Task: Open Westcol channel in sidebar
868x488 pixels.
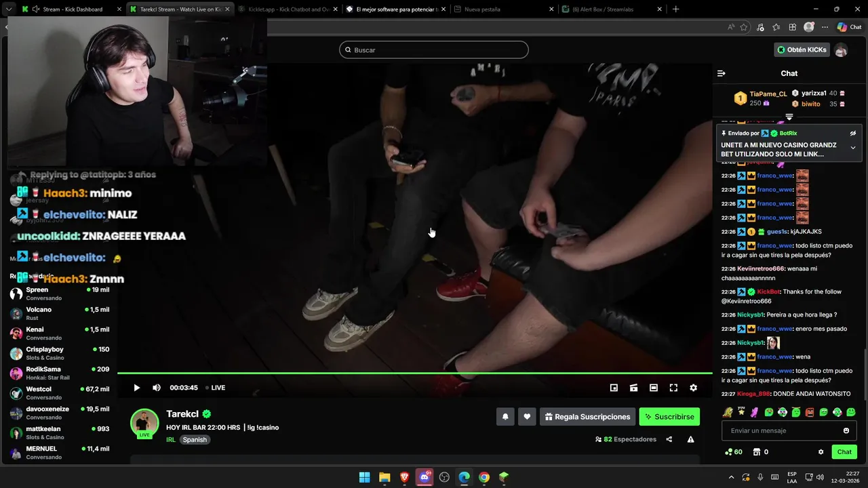Action: (60, 392)
